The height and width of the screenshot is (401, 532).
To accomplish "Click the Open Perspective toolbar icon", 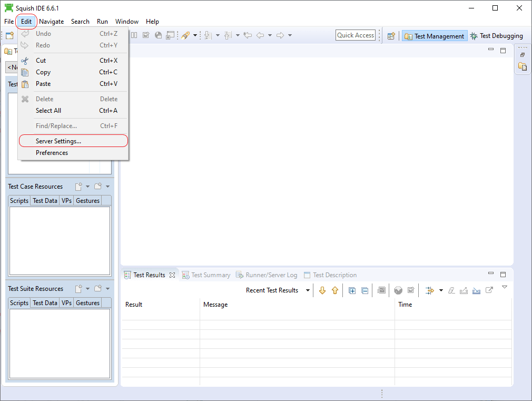I will [x=390, y=36].
